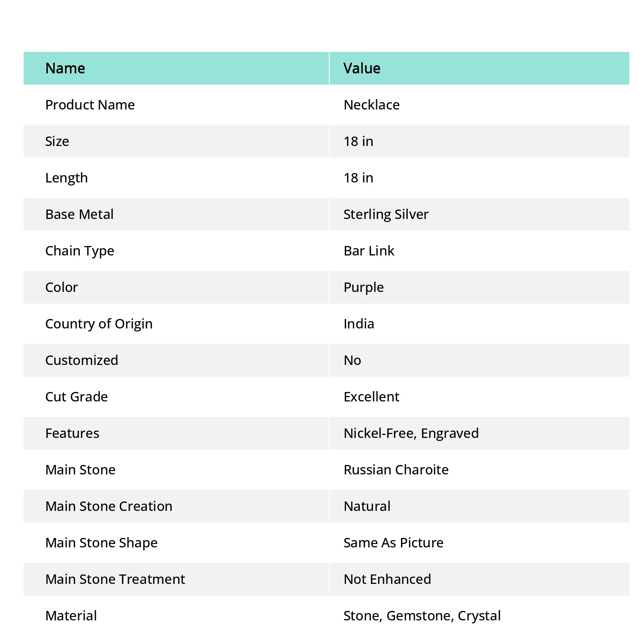
Task: Click the India value cell
Action: click(480, 324)
